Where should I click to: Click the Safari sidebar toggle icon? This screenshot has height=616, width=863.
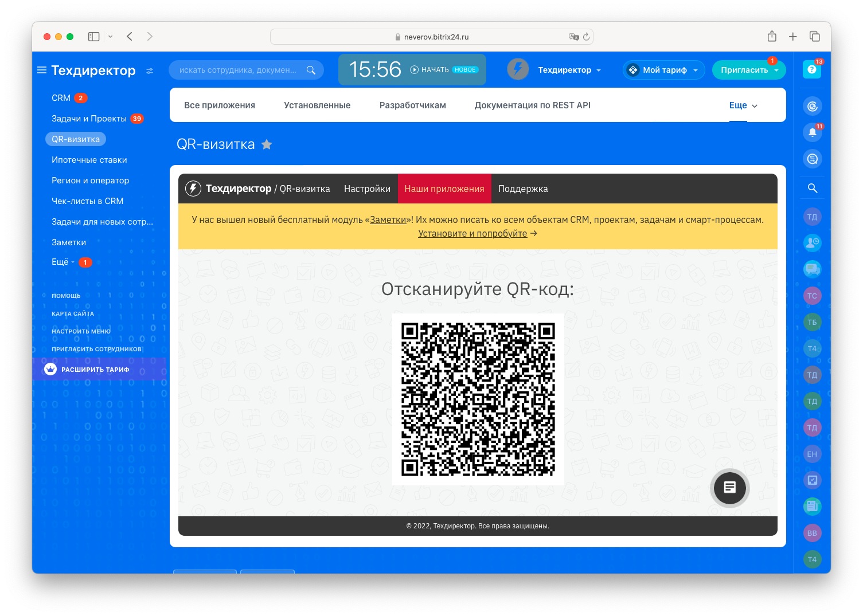point(94,37)
